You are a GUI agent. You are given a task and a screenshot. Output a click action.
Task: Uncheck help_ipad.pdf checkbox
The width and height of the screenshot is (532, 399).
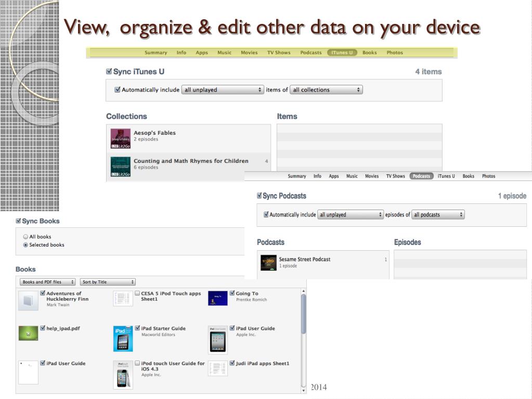(43, 328)
